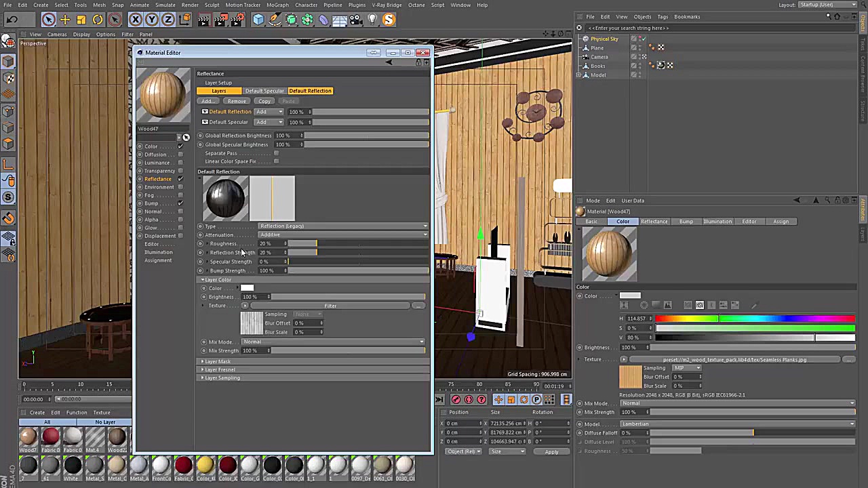Select the Scale tool in the toolbar
Viewport: 868px width, 488px height.
pyautogui.click(x=81, y=19)
